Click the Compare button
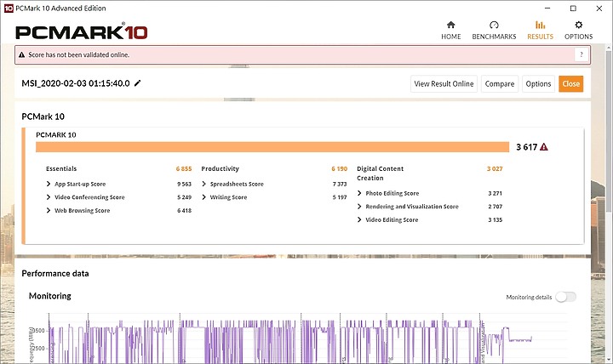The width and height of the screenshot is (613, 364). click(500, 84)
